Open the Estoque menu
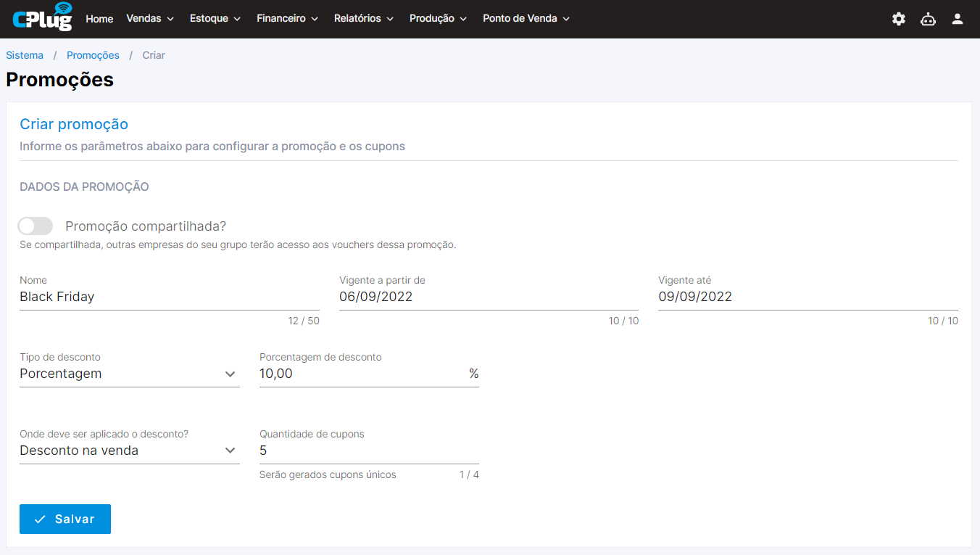 tap(215, 19)
